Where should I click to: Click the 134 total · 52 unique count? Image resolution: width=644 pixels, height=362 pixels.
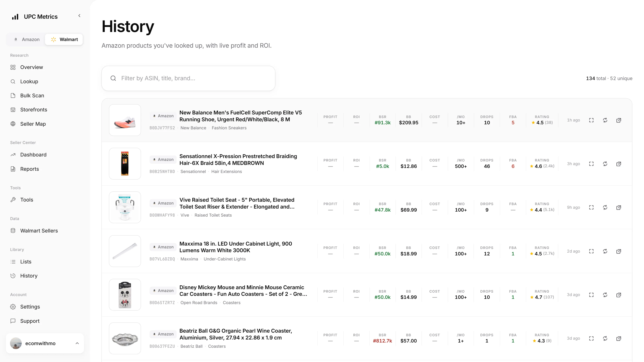(609, 78)
